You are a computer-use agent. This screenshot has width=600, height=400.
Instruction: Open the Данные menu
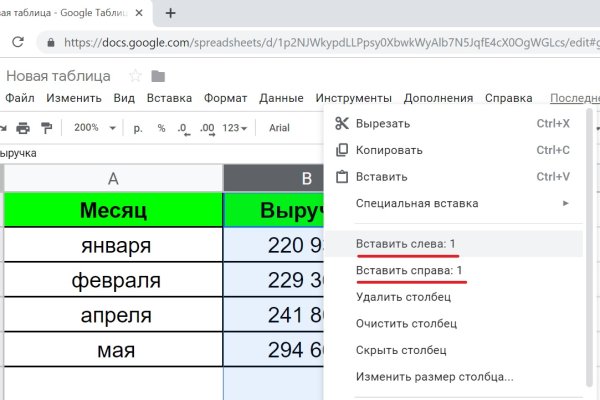pos(281,98)
